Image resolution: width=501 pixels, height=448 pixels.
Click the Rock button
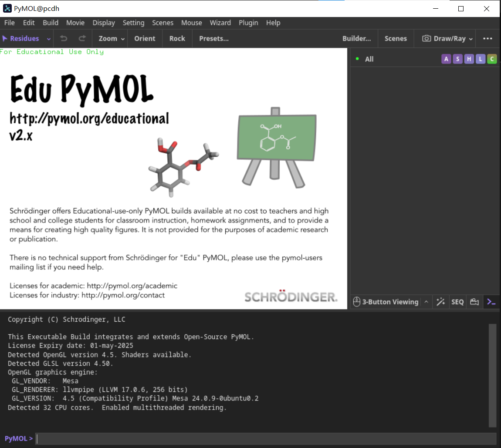177,38
